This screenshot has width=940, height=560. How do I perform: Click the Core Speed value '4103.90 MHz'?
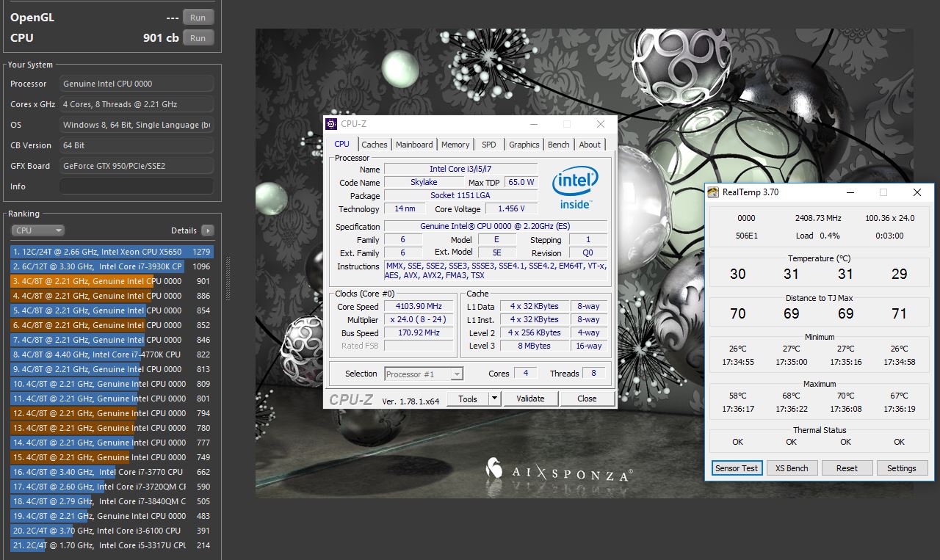[420, 307]
